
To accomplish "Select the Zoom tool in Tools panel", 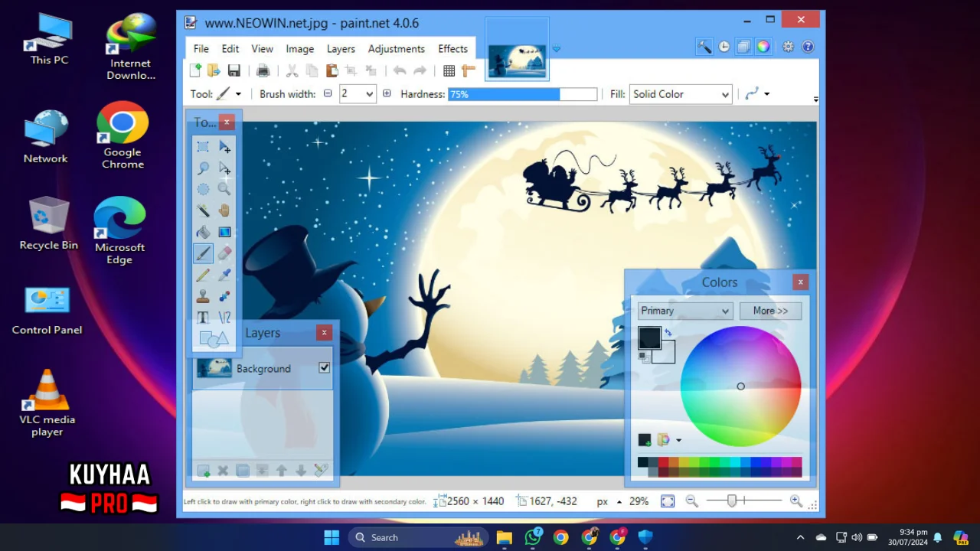I will [224, 189].
